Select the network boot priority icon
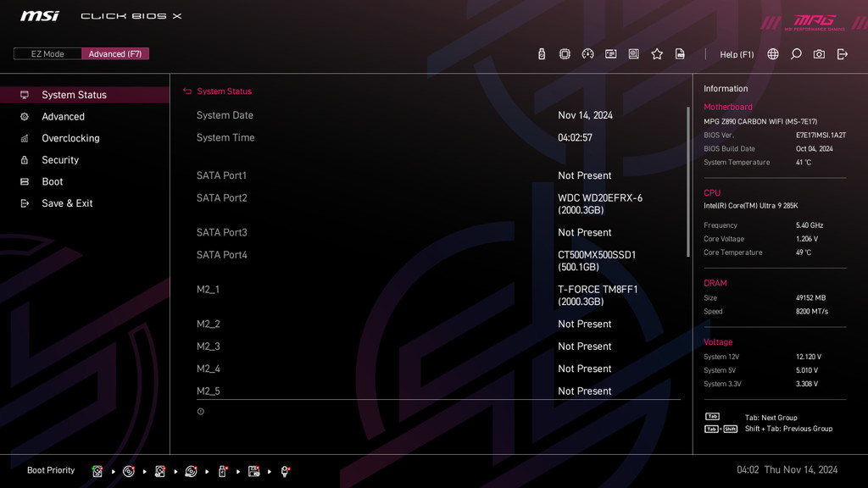 tap(285, 471)
